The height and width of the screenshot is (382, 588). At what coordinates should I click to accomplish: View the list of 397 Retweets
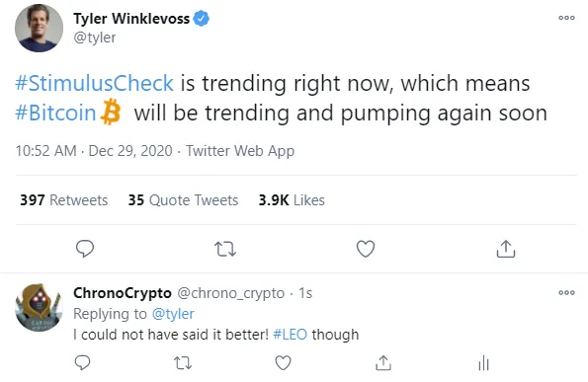coord(64,200)
